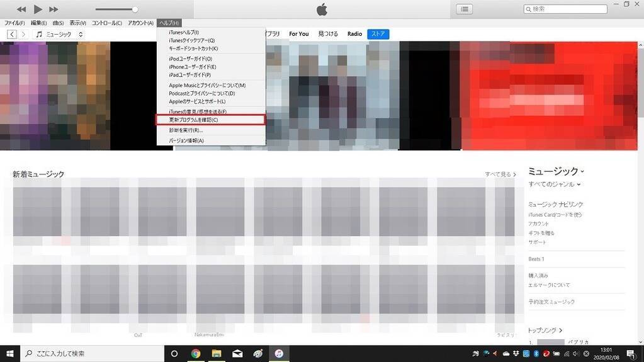
Task: Click the Dropbox tray icon
Action: (x=516, y=353)
